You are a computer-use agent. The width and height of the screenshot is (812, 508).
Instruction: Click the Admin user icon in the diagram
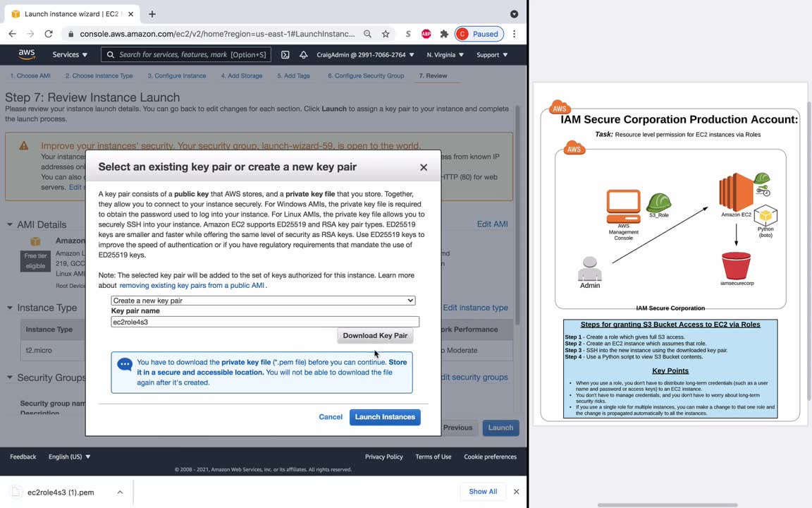(x=590, y=269)
